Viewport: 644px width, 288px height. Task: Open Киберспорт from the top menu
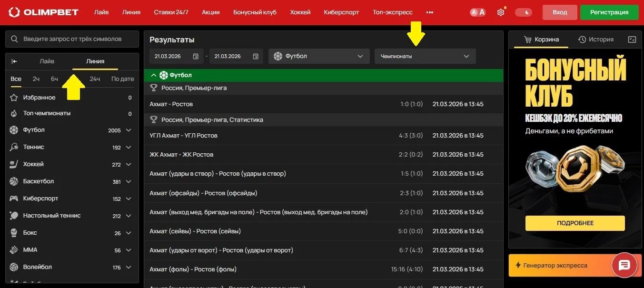tap(341, 12)
